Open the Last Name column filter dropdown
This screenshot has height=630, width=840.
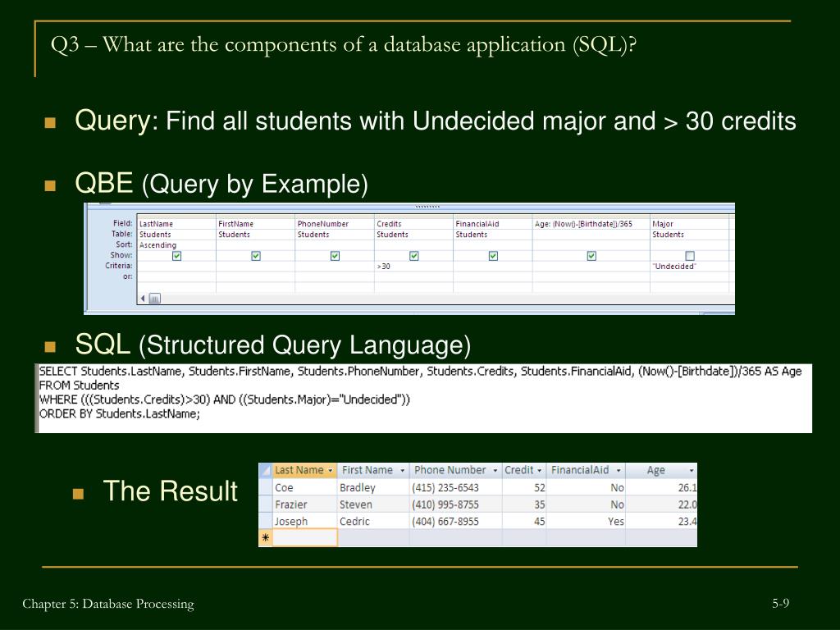(330, 471)
